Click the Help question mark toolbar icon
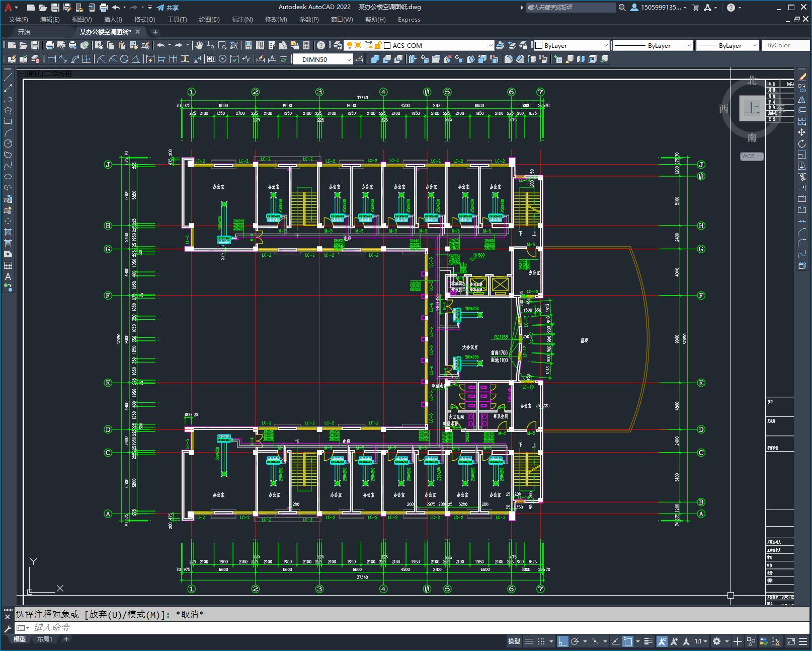 pos(321,45)
